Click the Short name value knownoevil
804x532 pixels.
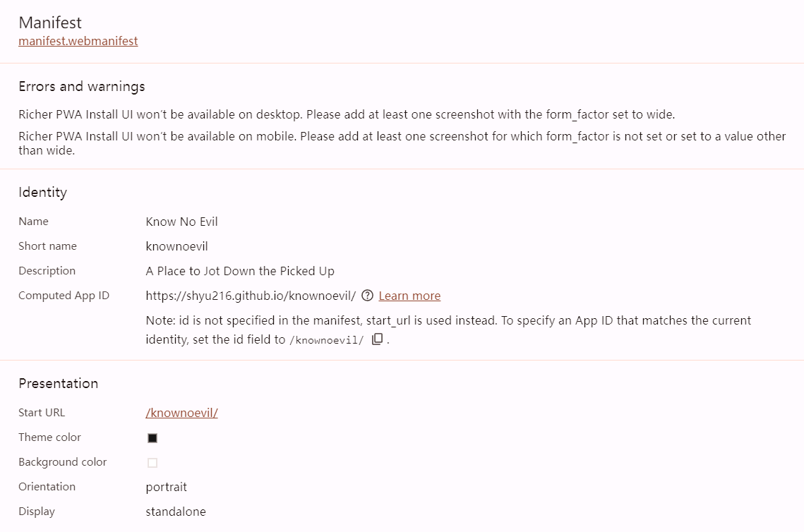coord(176,246)
